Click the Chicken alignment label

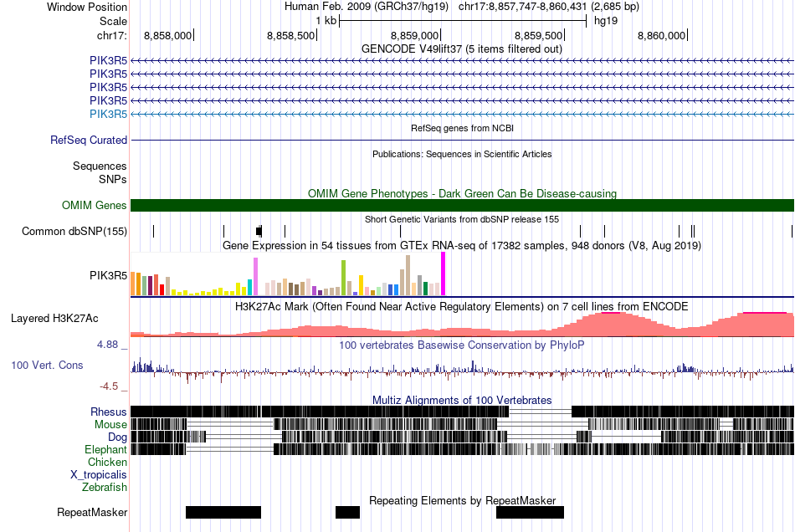(x=107, y=462)
